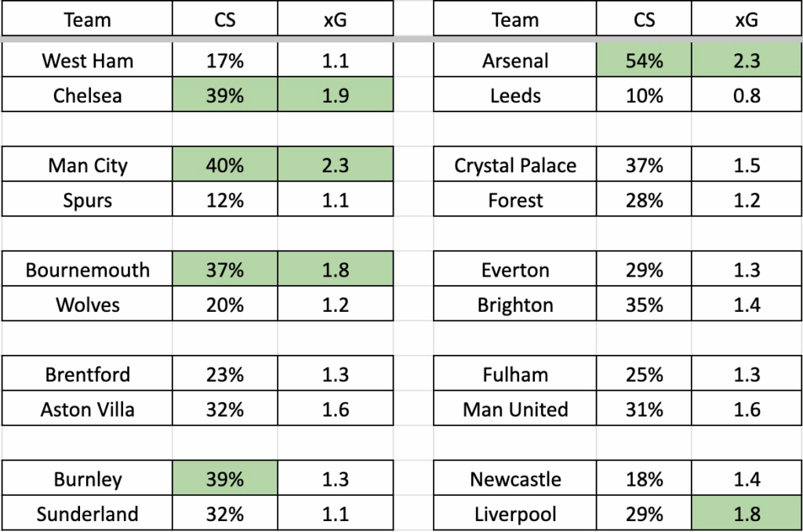Click Forest's 28% CS cell
The image size is (803, 532).
(644, 199)
